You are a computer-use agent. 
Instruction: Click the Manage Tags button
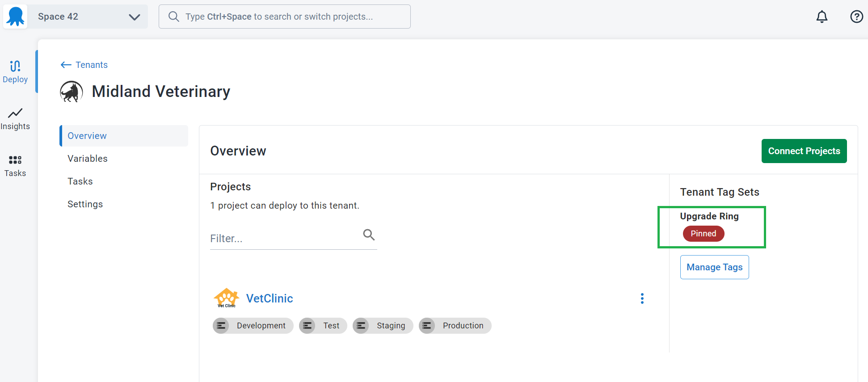pyautogui.click(x=714, y=267)
